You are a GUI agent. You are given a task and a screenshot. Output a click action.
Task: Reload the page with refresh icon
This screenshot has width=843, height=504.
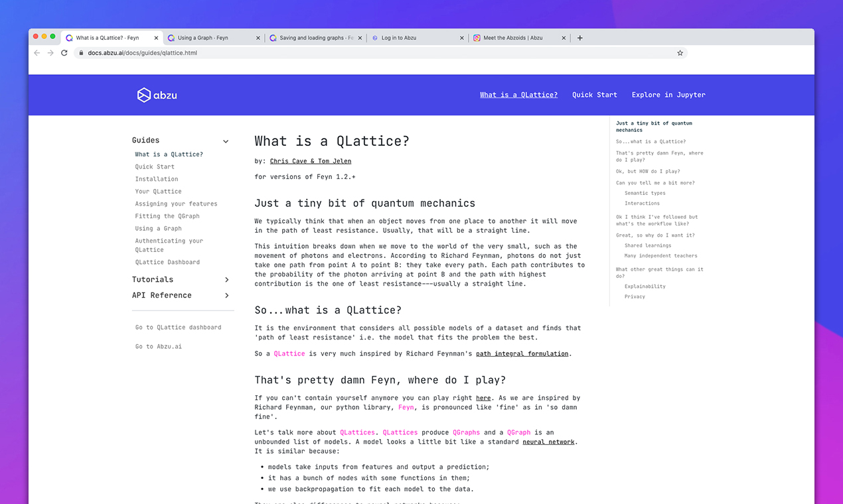click(64, 53)
